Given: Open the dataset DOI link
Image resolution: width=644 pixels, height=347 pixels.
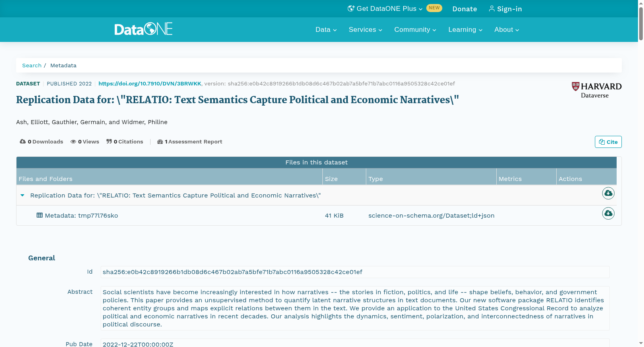Looking at the screenshot, I should click(x=150, y=83).
